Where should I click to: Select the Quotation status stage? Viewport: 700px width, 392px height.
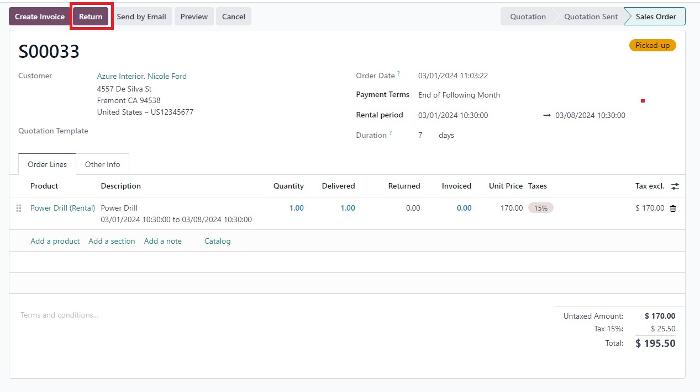click(x=528, y=17)
